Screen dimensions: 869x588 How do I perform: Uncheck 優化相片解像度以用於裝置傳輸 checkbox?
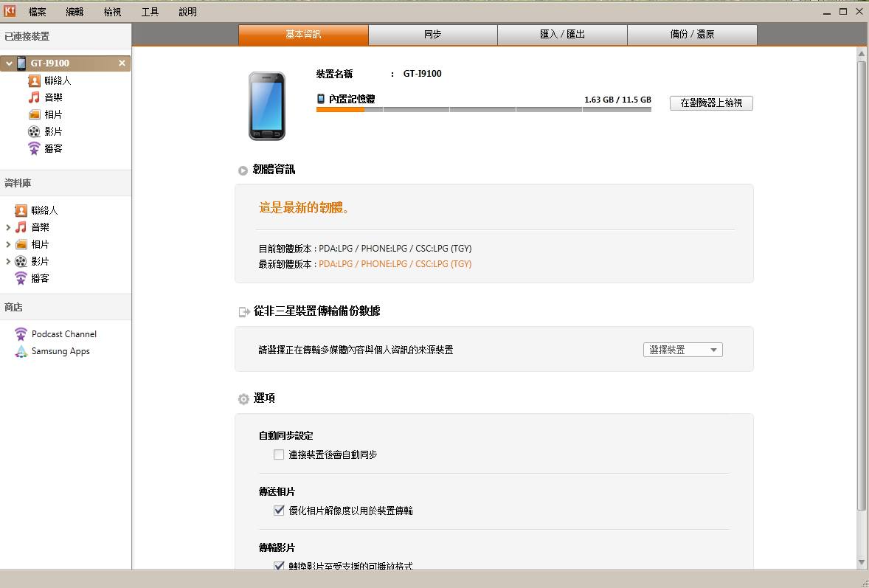(279, 511)
